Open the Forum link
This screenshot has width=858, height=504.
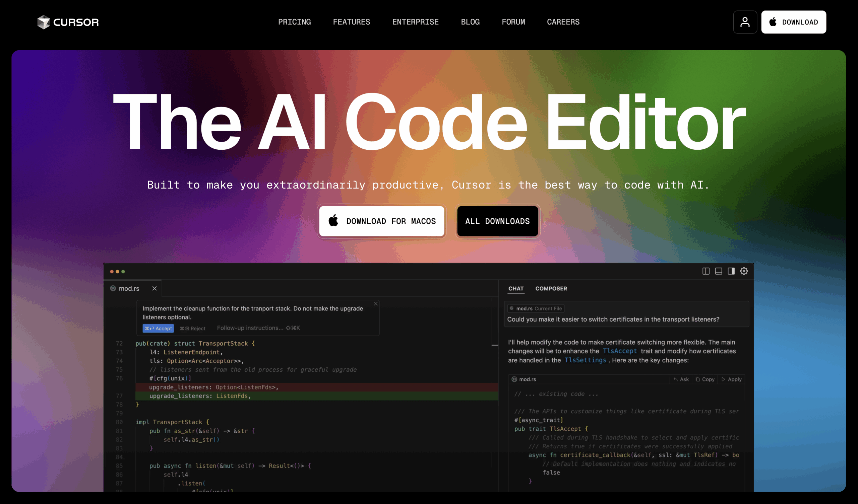513,22
